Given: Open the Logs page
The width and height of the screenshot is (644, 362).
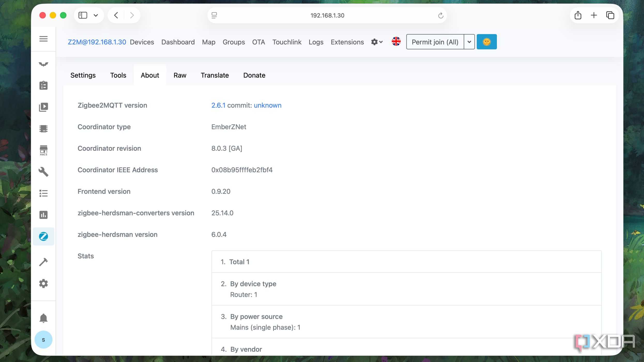Looking at the screenshot, I should tap(316, 42).
